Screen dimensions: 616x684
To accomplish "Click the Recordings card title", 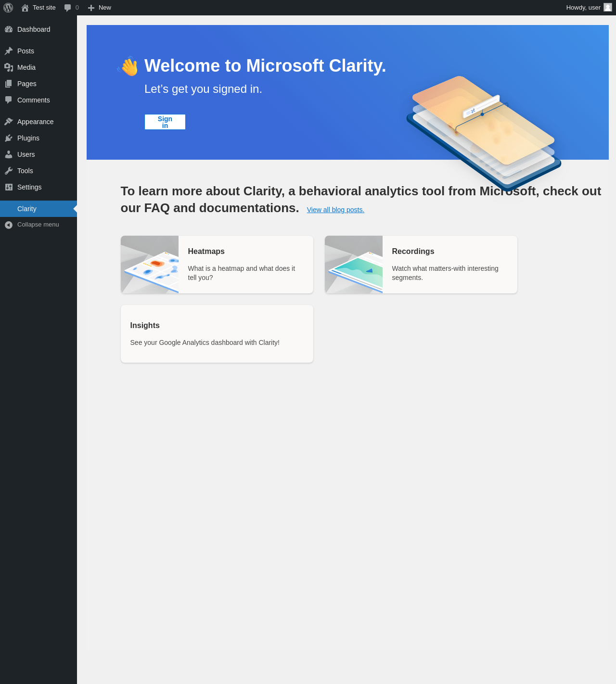I will pos(413,252).
